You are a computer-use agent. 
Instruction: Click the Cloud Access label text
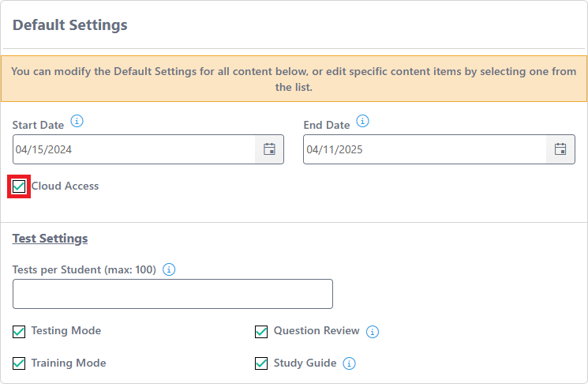[x=65, y=186]
